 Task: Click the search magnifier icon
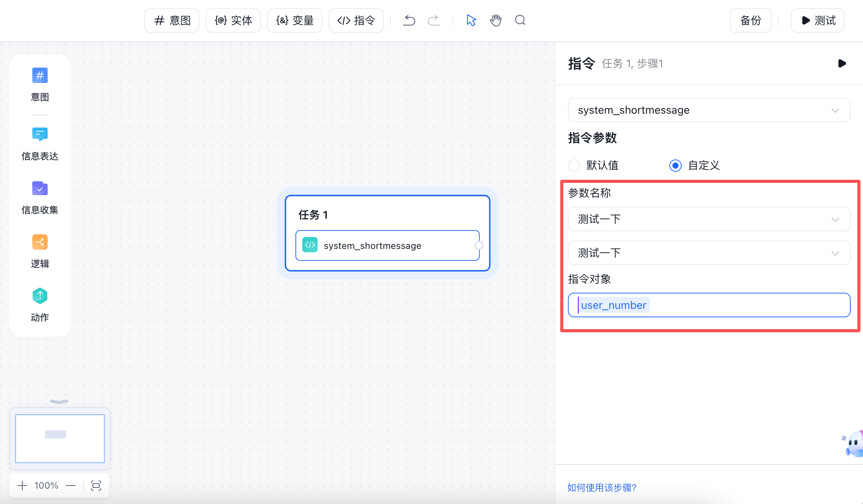tap(520, 20)
